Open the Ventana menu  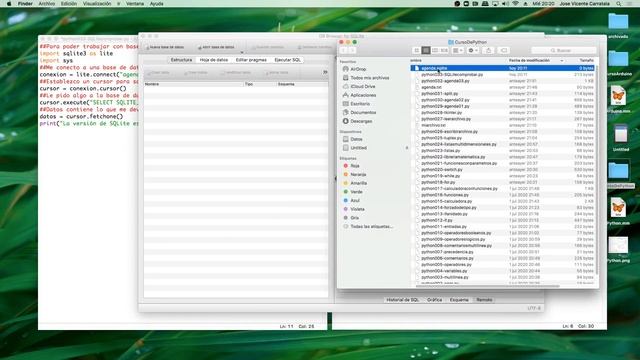pos(135,4)
